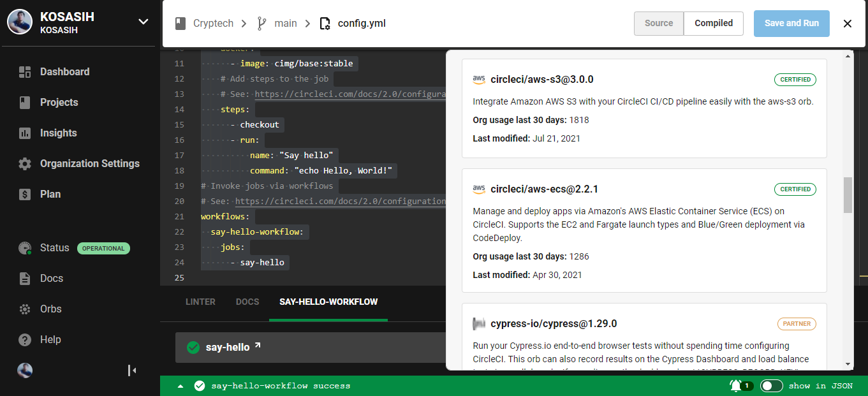The image size is (868, 396).
Task: Click the AWS logo on aws-s3 orb
Action: [479, 80]
